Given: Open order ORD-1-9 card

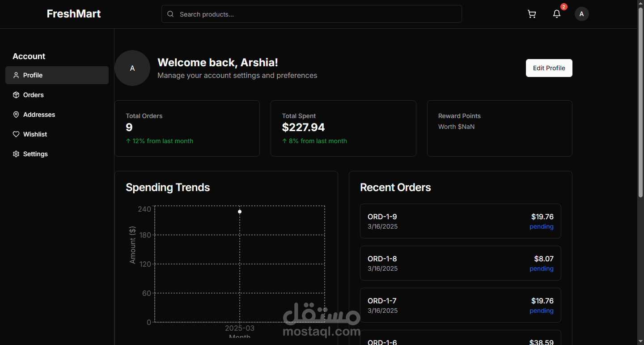Looking at the screenshot, I should (x=461, y=221).
